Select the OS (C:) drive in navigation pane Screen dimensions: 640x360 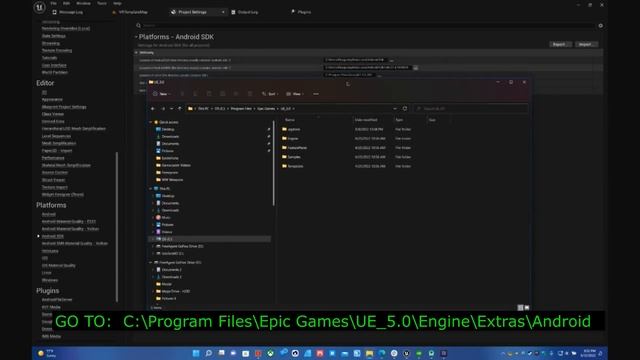(209, 239)
